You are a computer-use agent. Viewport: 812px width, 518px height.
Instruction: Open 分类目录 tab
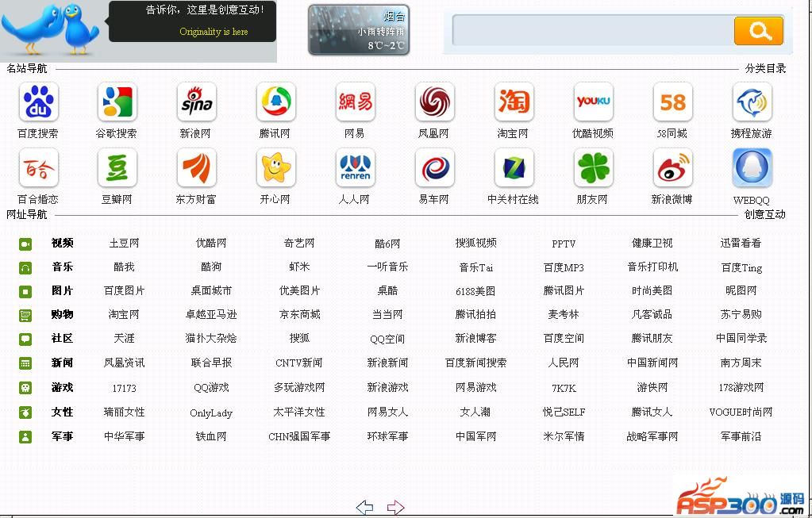(765, 68)
